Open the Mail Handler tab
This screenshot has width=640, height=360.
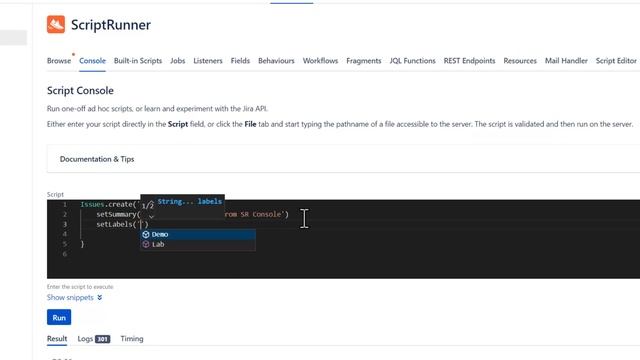pos(566,61)
